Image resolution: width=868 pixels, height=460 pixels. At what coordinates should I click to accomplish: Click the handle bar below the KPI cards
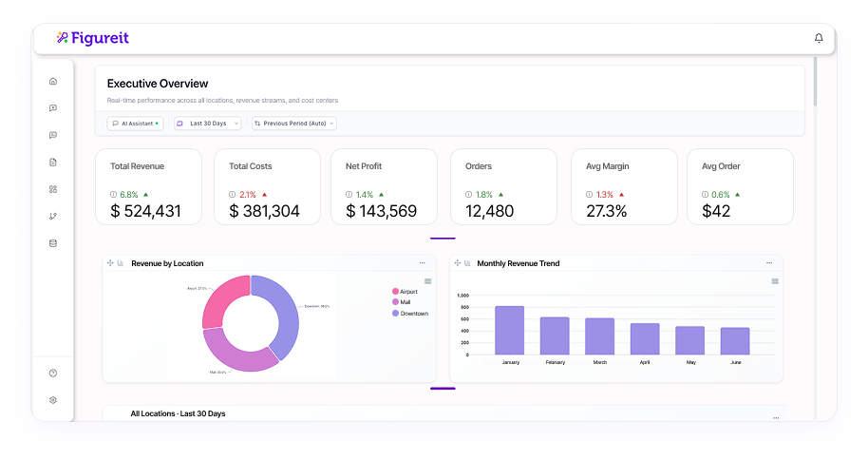point(443,239)
